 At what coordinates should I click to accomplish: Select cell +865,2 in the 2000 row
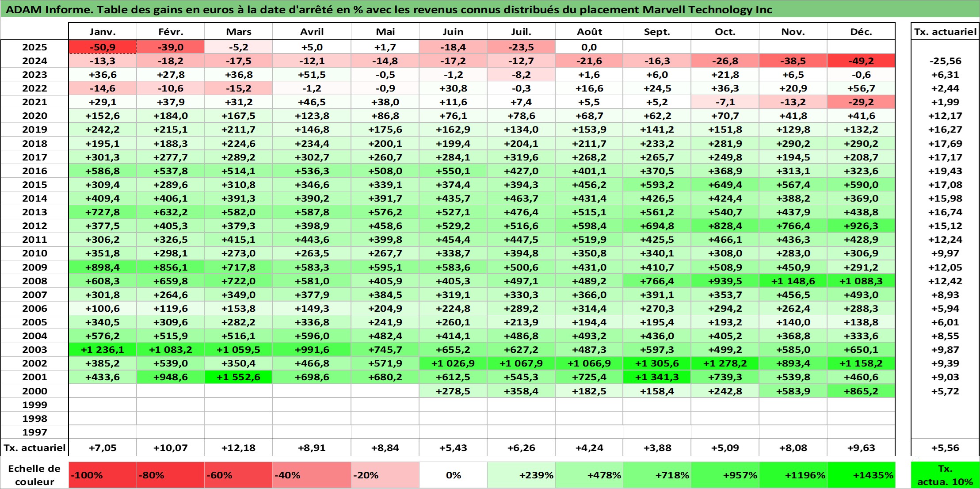pyautogui.click(x=861, y=391)
